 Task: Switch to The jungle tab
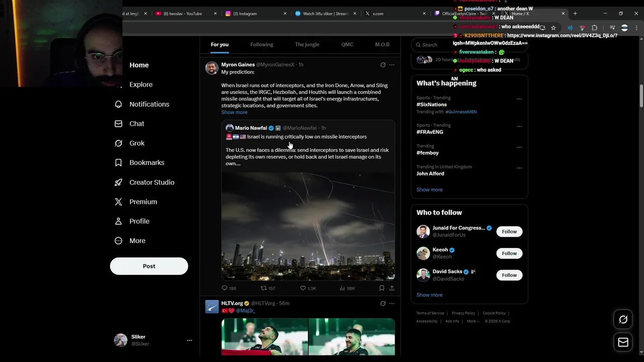[307, 45]
